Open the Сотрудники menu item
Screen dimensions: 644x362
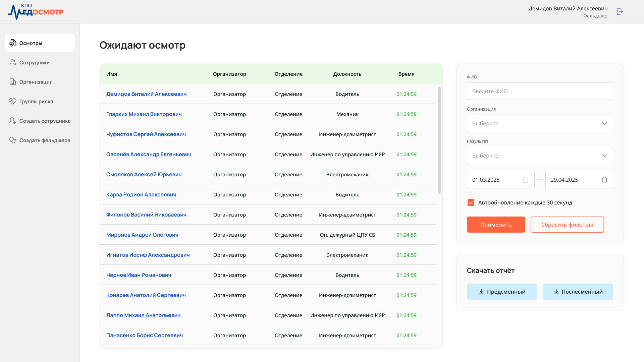pos(40,62)
